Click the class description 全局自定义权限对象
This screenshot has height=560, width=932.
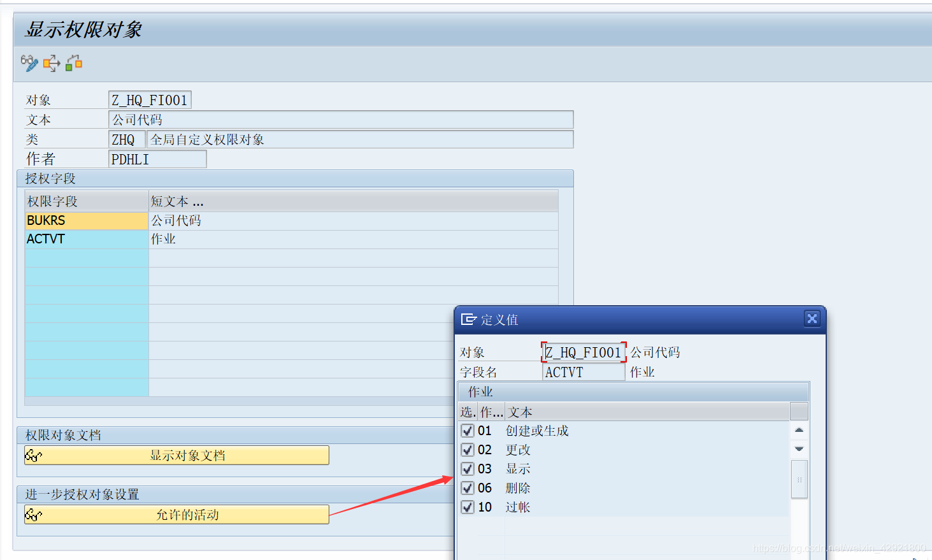tap(360, 140)
